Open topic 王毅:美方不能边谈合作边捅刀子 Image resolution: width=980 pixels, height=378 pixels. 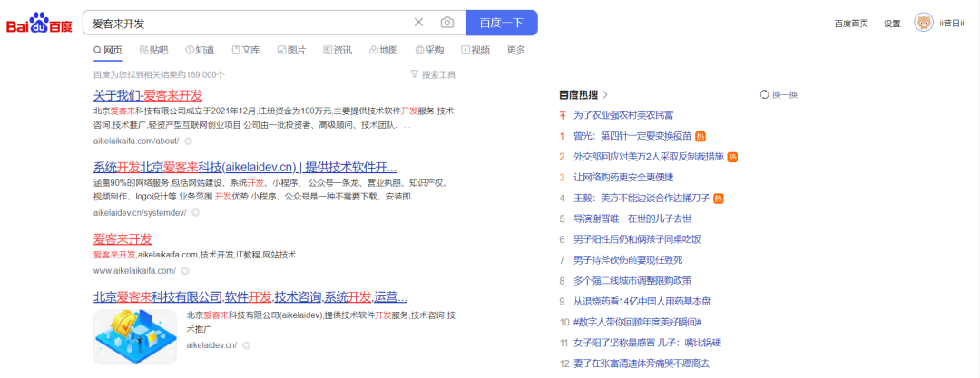pyautogui.click(x=642, y=198)
